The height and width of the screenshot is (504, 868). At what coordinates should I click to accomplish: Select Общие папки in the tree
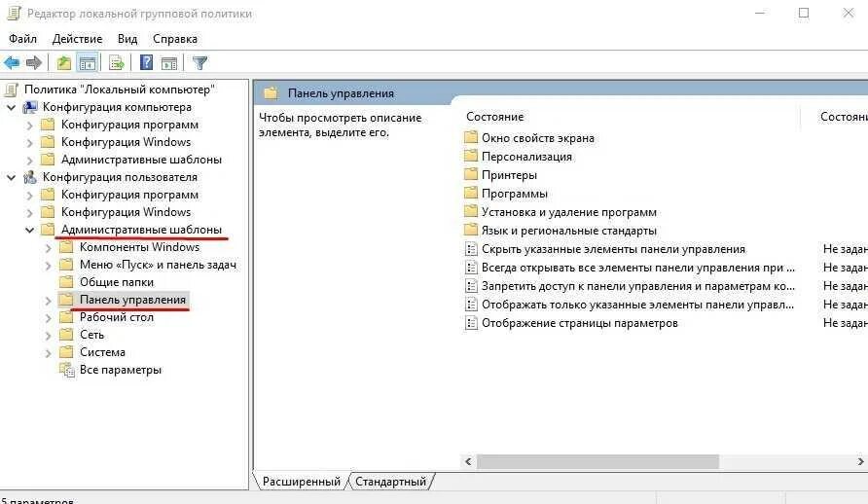coord(117,282)
